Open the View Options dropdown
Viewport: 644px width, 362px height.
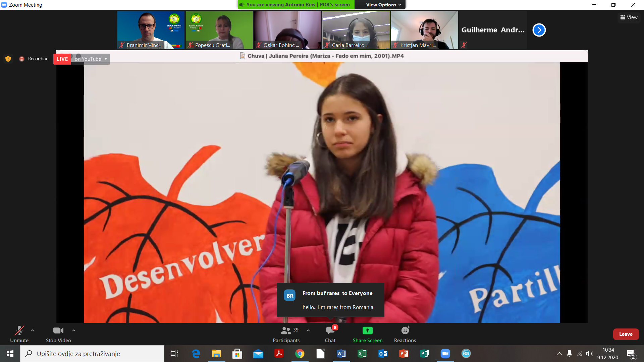pyautogui.click(x=383, y=5)
